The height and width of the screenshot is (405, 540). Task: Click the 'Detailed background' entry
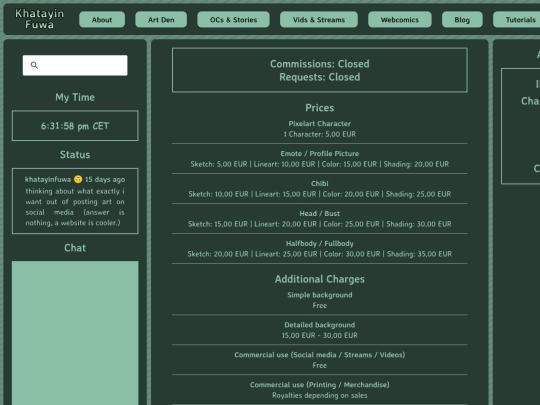pyautogui.click(x=320, y=325)
